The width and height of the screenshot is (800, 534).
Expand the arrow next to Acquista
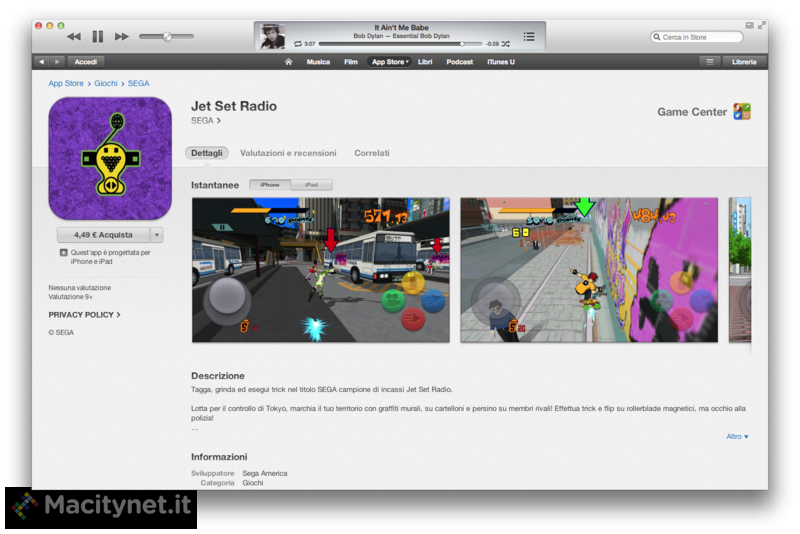pyautogui.click(x=157, y=235)
